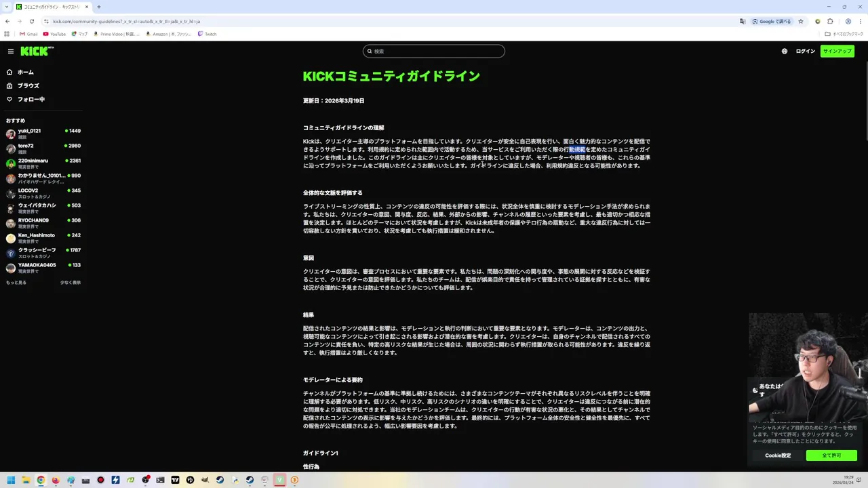Open 220ninimaru recommended channel

click(x=43, y=163)
